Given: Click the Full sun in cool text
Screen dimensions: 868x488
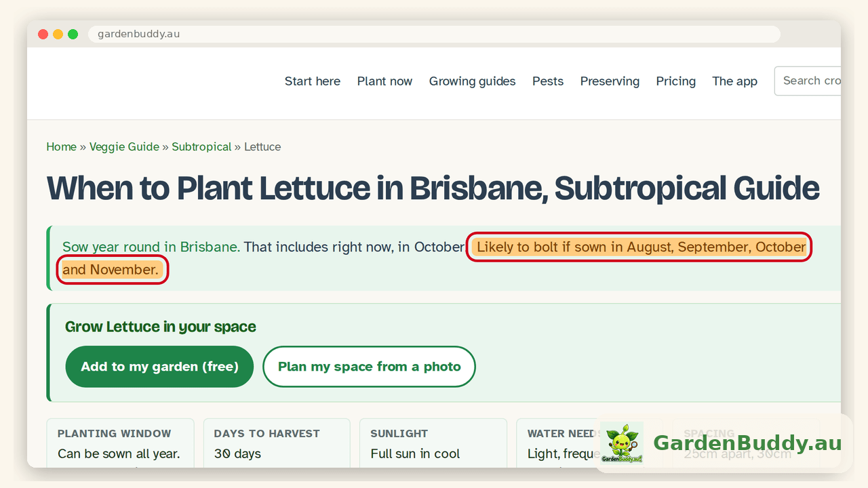Looking at the screenshot, I should point(415,454).
